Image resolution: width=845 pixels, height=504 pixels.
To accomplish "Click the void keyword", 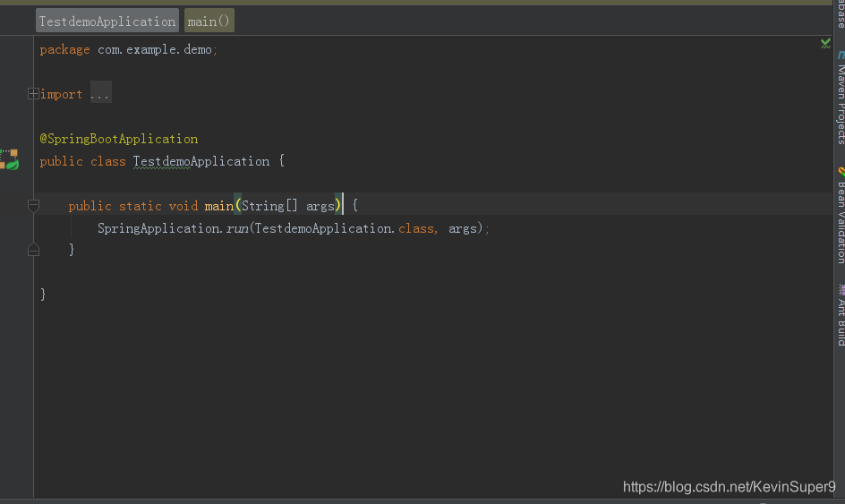I will click(184, 206).
